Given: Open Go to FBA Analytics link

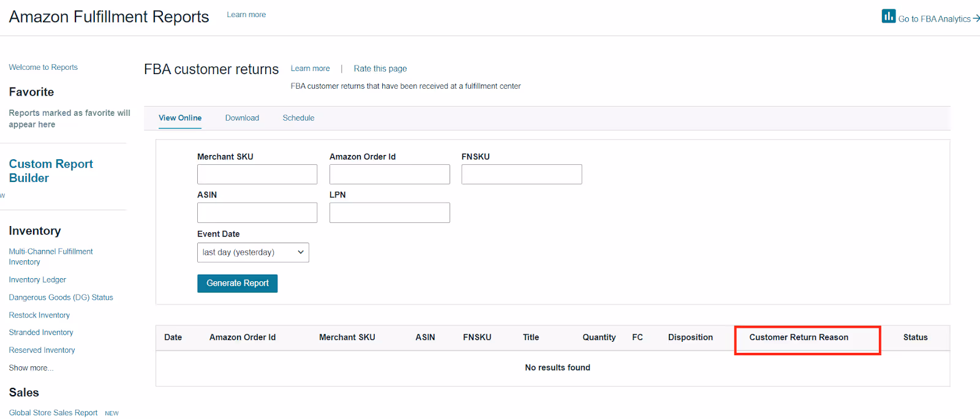Looking at the screenshot, I should pyautogui.click(x=939, y=19).
